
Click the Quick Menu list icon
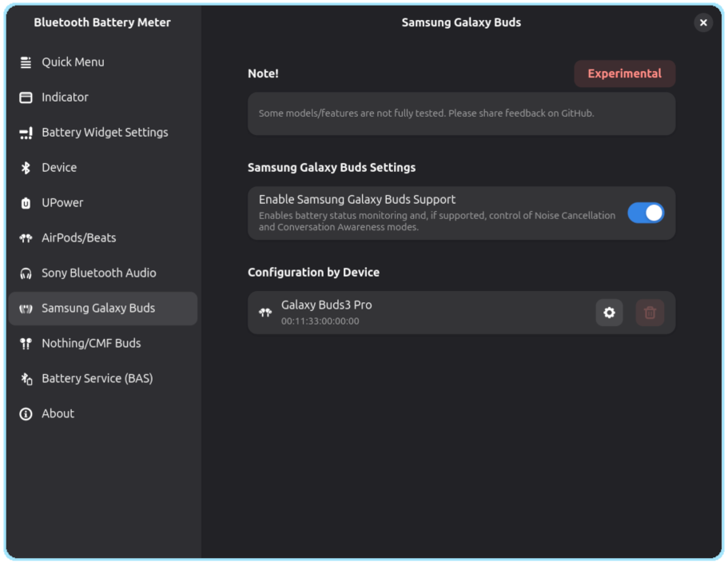(x=26, y=62)
